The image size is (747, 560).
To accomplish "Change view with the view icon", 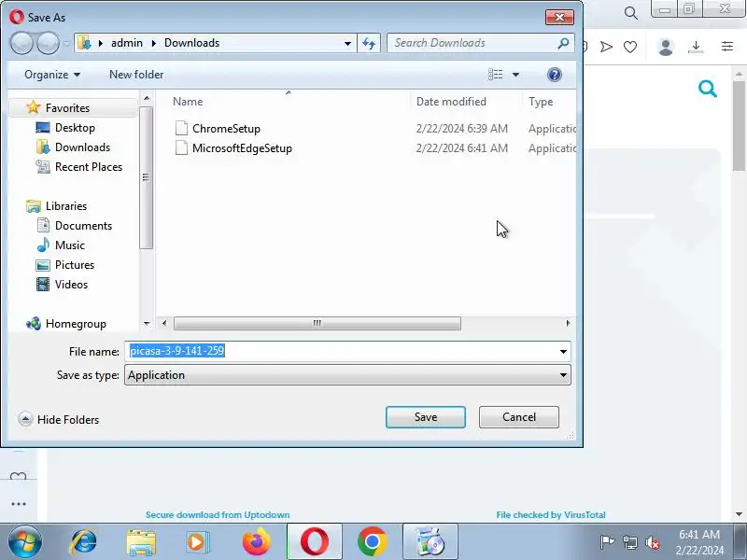I will click(x=496, y=75).
